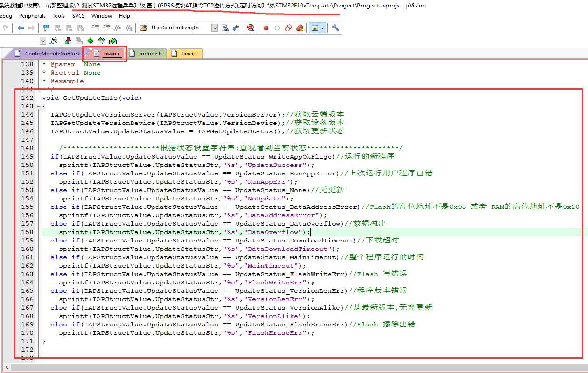Navigate forwards with the right arrow icon

click(31, 28)
